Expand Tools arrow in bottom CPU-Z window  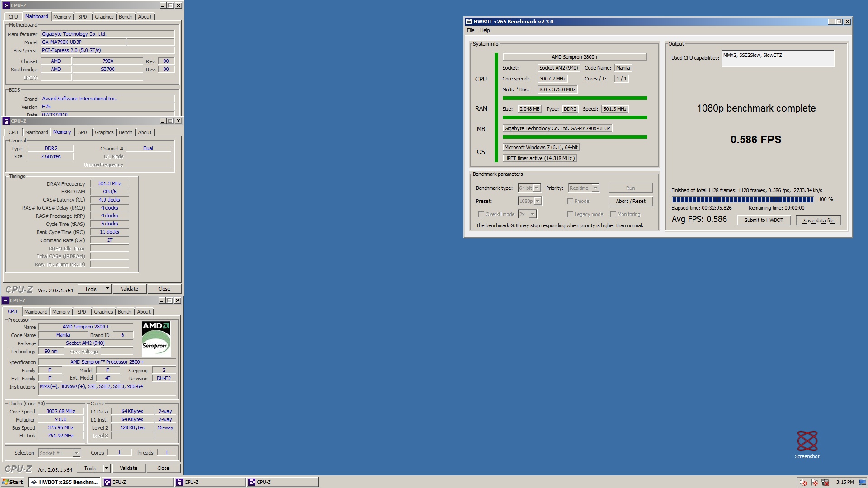pos(106,468)
